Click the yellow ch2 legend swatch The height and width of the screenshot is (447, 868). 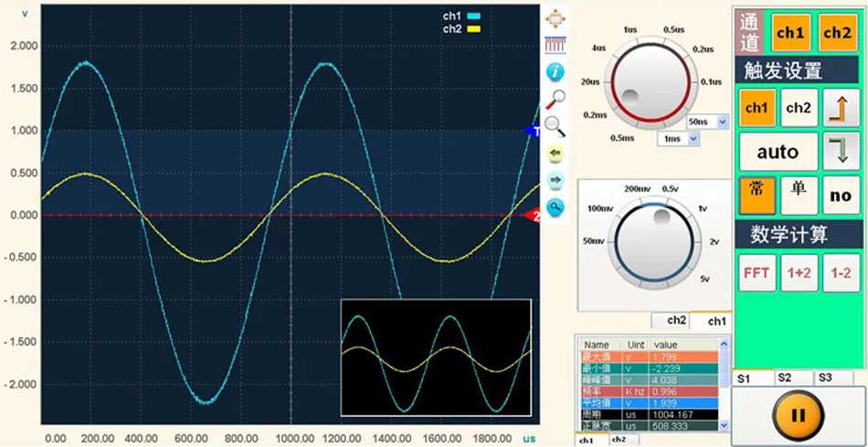coord(475,29)
